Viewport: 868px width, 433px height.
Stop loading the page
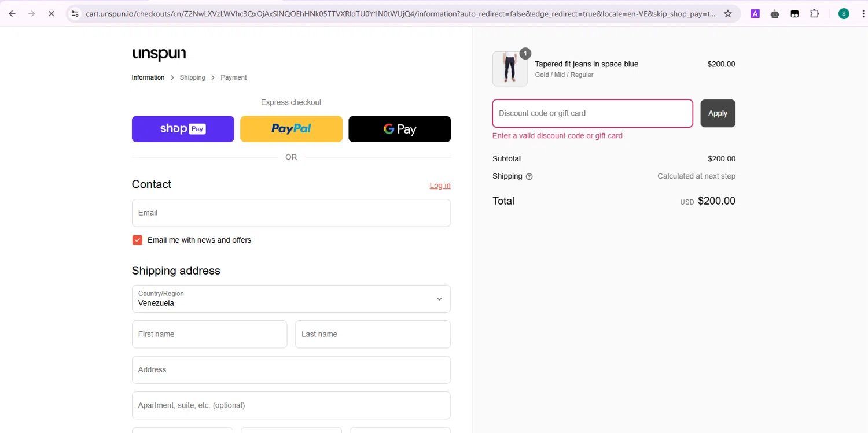coord(52,14)
